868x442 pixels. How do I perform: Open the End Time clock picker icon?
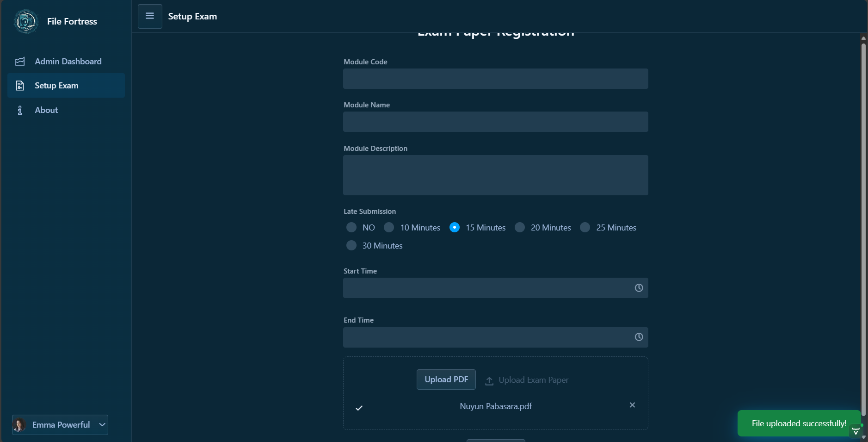[639, 337]
